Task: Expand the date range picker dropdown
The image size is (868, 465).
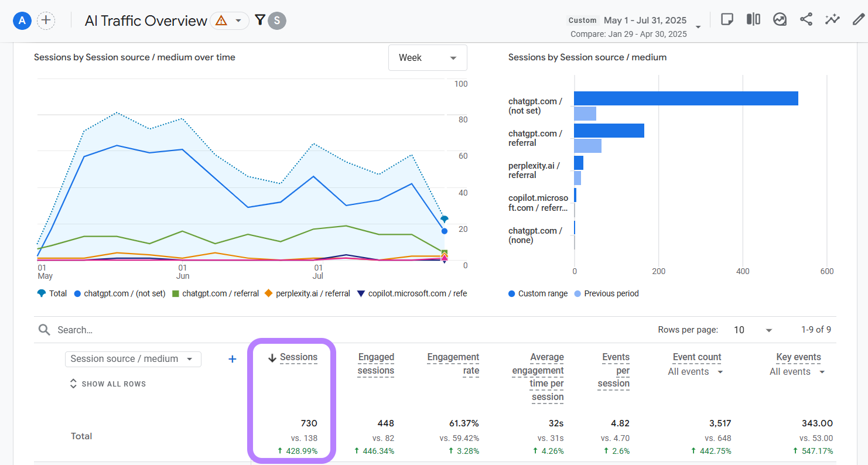Action: point(698,27)
